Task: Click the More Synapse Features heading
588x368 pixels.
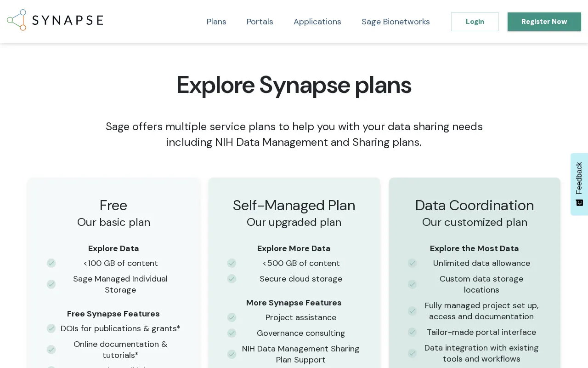Action: point(294,303)
